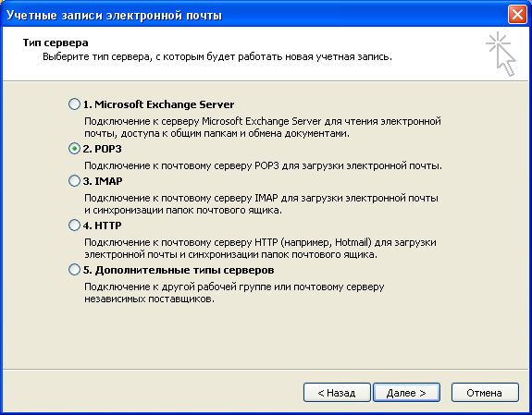The height and width of the screenshot is (415, 532).
Task: Click the dialog title bar text
Action: 114,16
